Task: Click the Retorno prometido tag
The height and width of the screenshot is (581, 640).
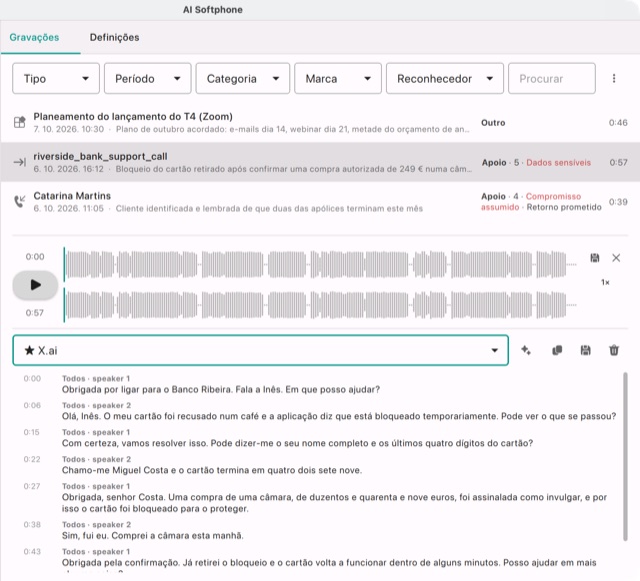Action: [564, 207]
